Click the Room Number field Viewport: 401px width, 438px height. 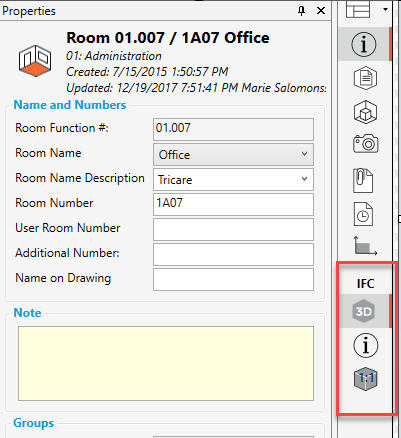pyautogui.click(x=233, y=204)
